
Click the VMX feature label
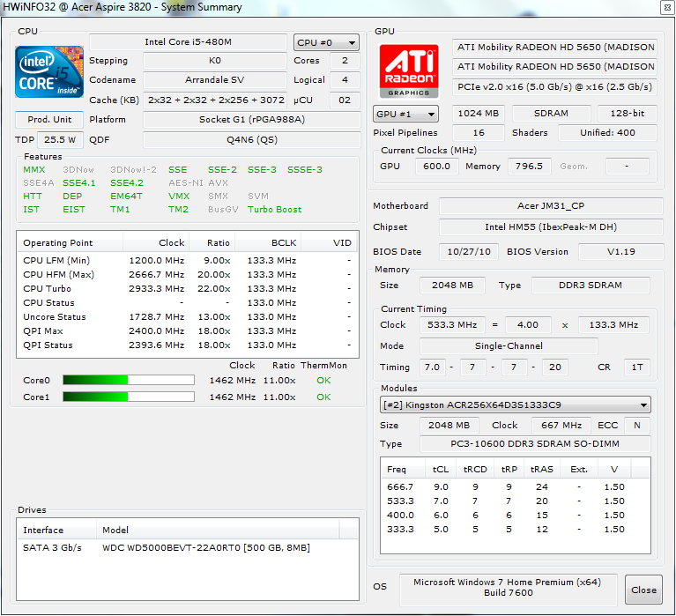[x=179, y=197]
